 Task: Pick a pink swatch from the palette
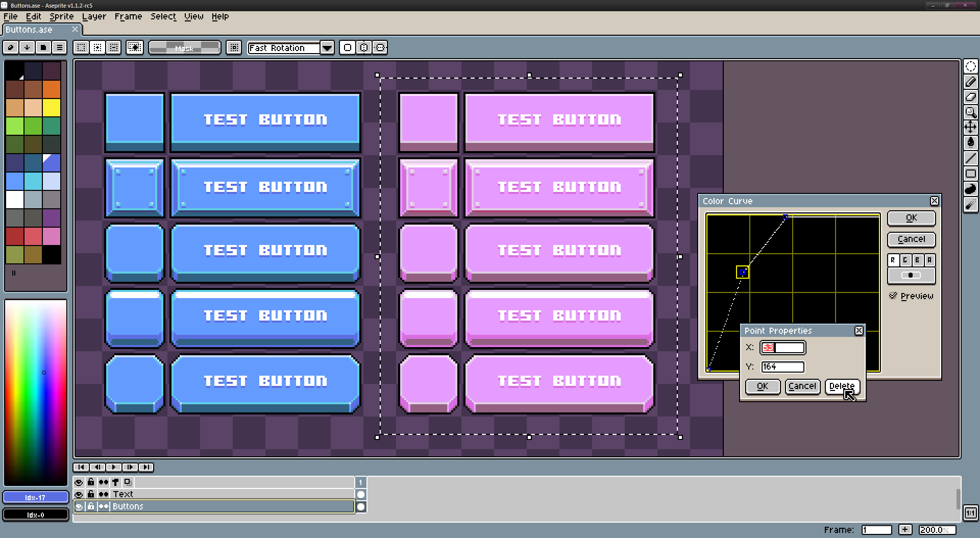[51, 236]
